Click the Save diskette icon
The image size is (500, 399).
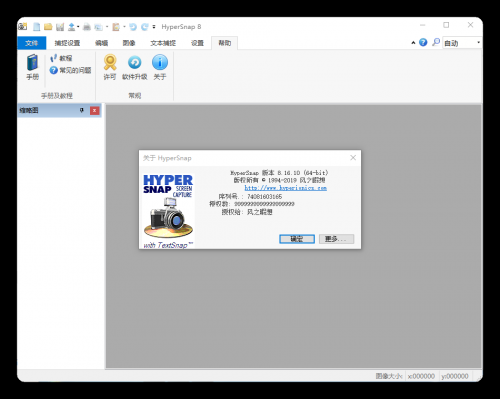[60, 27]
